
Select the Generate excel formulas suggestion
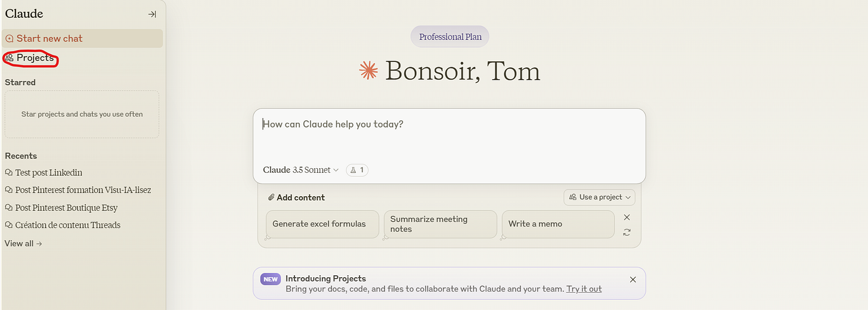[x=323, y=224]
